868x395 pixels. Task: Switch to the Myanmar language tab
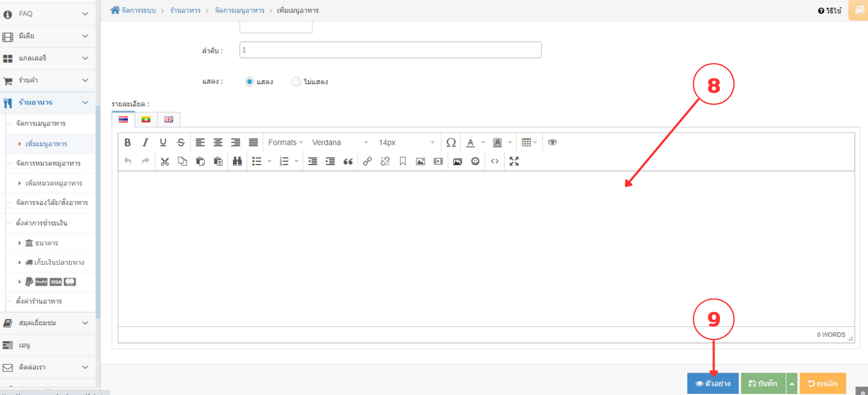[146, 119]
